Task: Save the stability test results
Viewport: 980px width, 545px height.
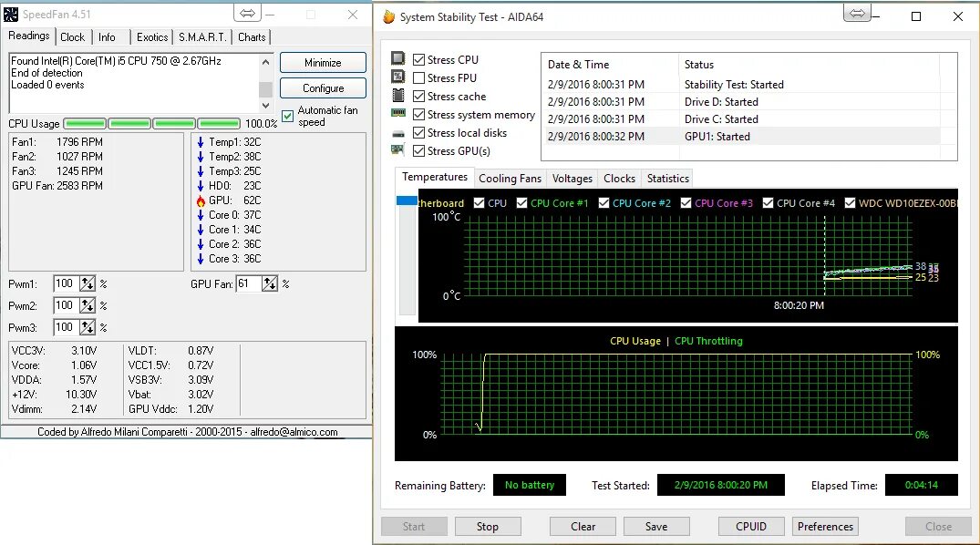Action: pos(656,526)
